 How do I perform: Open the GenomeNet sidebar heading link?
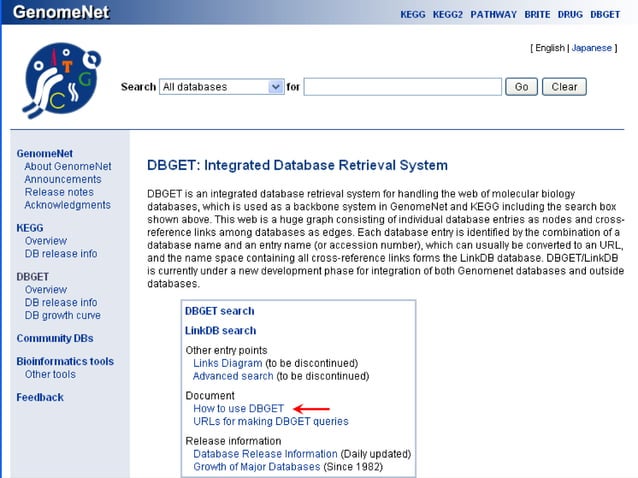(45, 153)
